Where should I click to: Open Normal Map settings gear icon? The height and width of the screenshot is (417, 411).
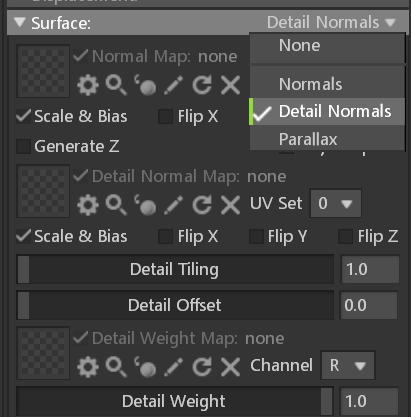pyautogui.click(x=88, y=86)
